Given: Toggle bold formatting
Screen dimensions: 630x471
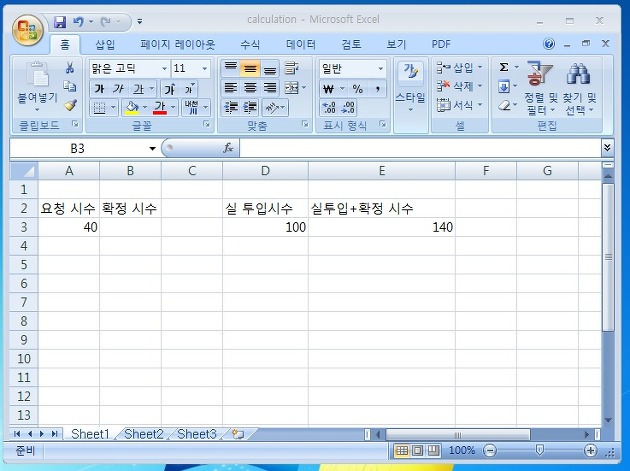Looking at the screenshot, I should point(99,88).
